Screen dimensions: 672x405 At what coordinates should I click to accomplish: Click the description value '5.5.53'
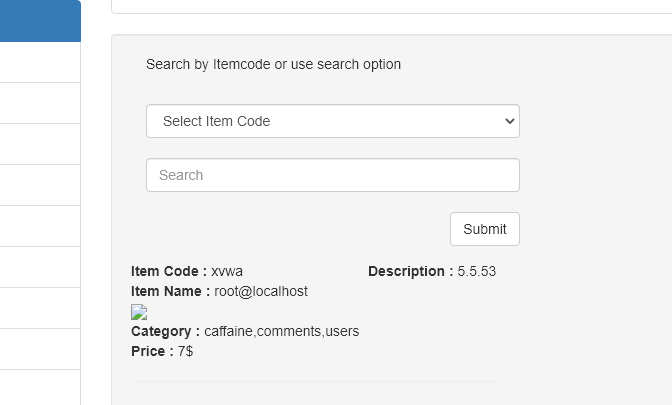click(477, 271)
